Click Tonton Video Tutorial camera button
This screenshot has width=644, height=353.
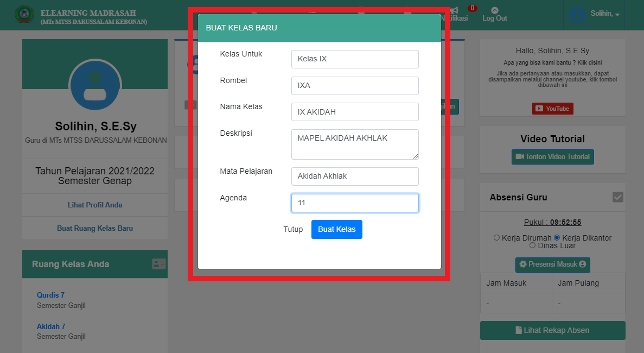pos(552,157)
